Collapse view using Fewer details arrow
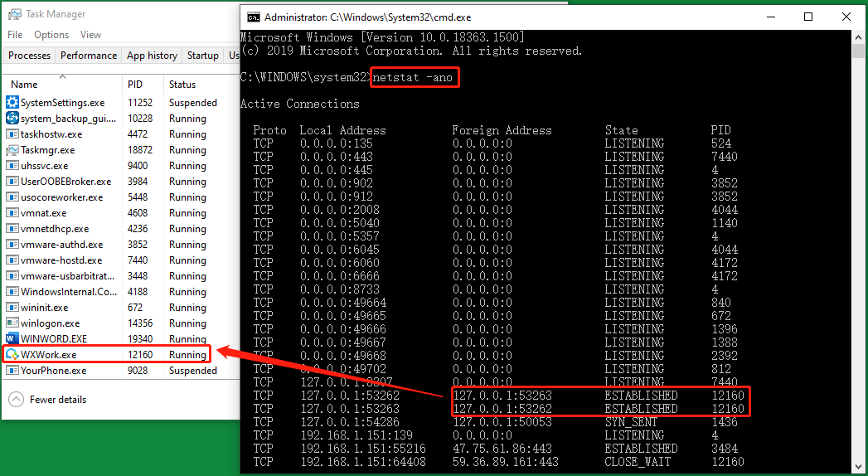This screenshot has width=868, height=476. pyautogui.click(x=16, y=400)
